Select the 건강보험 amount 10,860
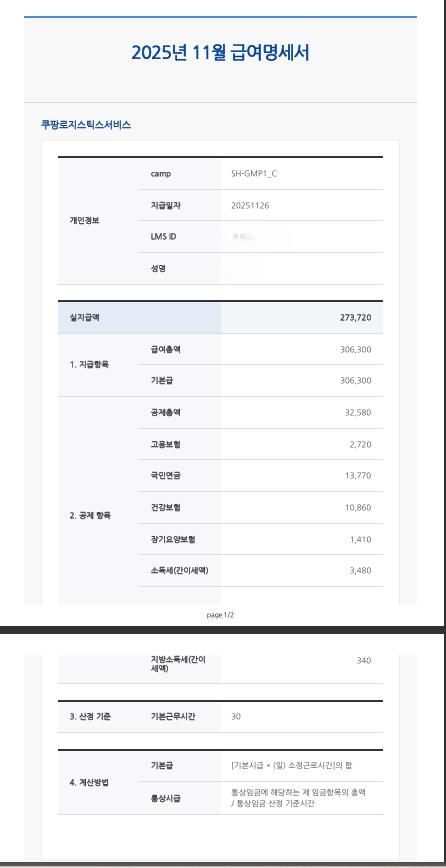The height and width of the screenshot is (868, 446). coord(358,508)
